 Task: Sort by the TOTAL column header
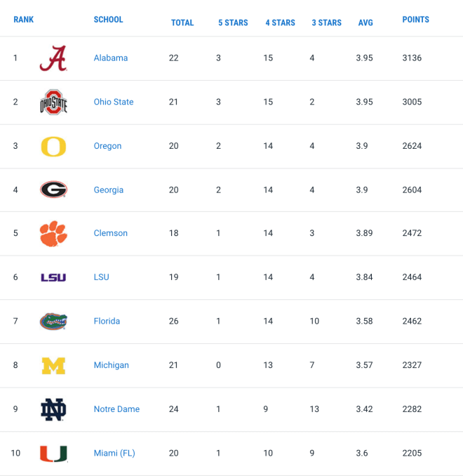tap(182, 22)
